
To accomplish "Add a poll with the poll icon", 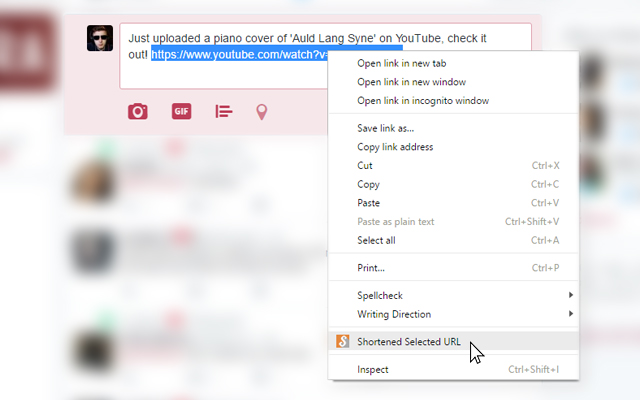I will pos(224,111).
